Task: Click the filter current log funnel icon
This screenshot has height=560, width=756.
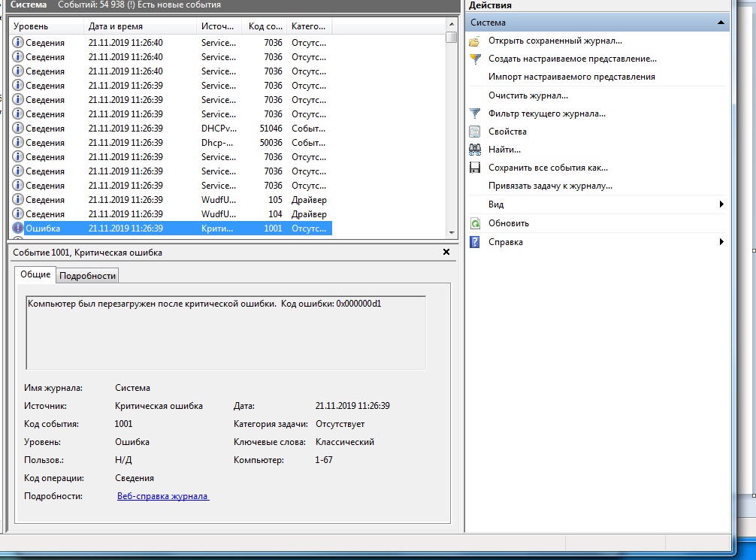Action: 474,114
